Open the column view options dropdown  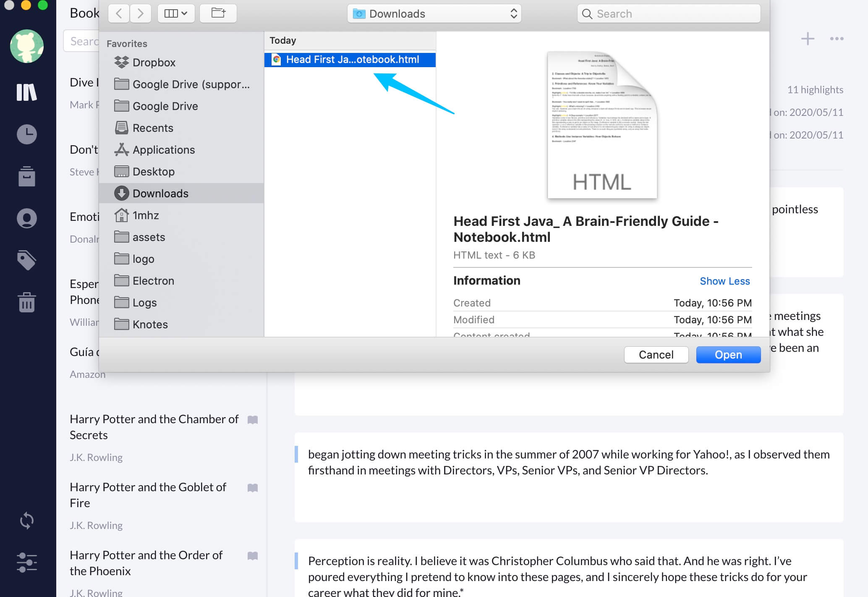point(176,13)
